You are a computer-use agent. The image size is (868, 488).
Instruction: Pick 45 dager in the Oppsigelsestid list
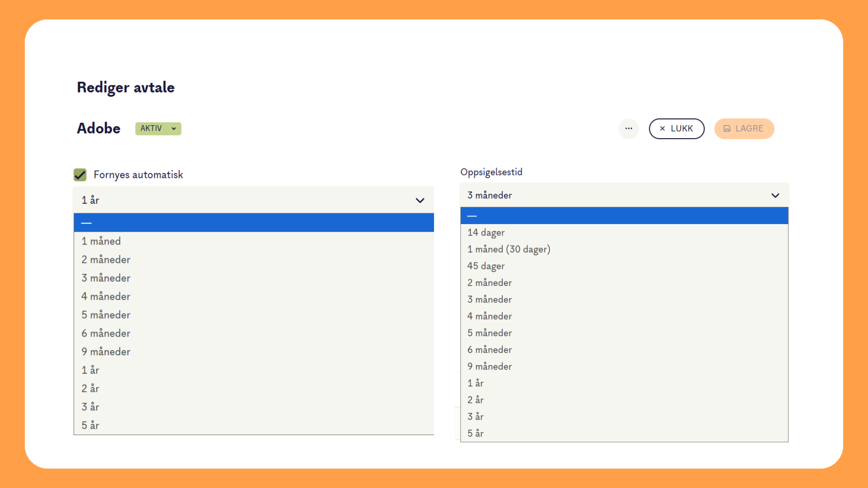click(486, 266)
